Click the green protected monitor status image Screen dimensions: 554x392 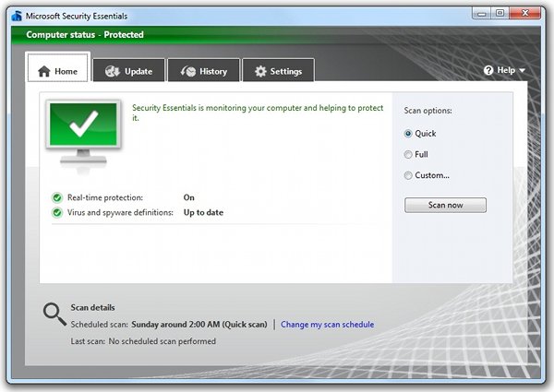click(83, 135)
